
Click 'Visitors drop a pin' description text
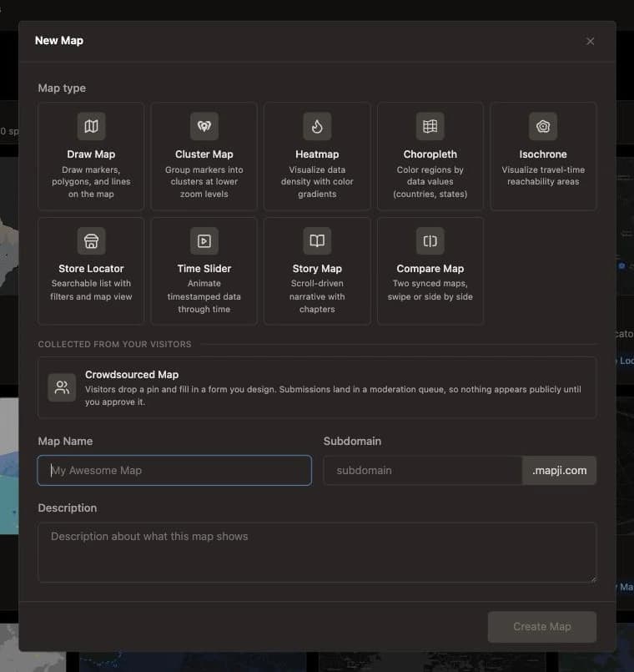point(333,396)
